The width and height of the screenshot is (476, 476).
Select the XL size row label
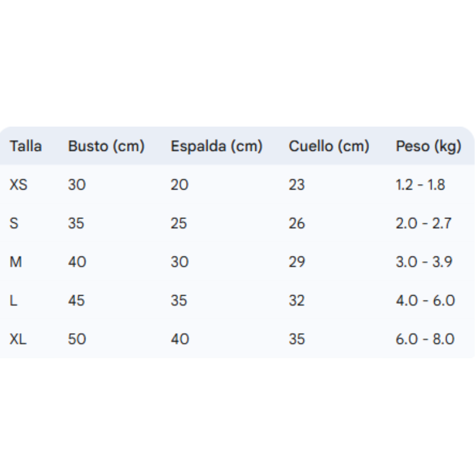coord(19,339)
